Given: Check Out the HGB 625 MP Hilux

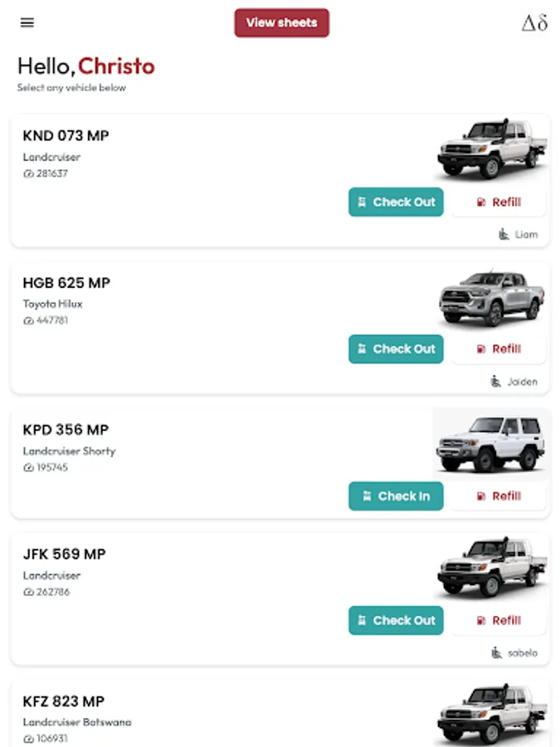Looking at the screenshot, I should (396, 349).
